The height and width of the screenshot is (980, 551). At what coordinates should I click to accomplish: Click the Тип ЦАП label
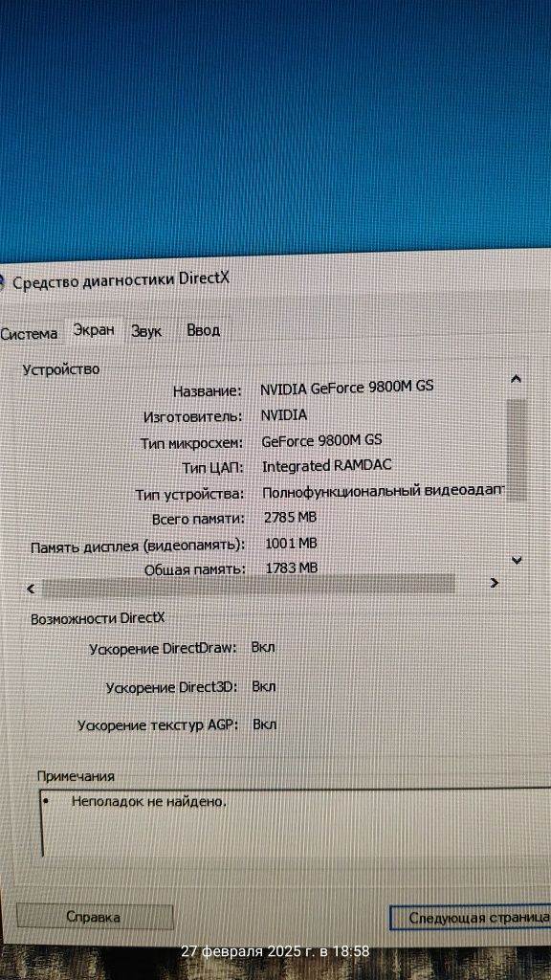(x=212, y=467)
